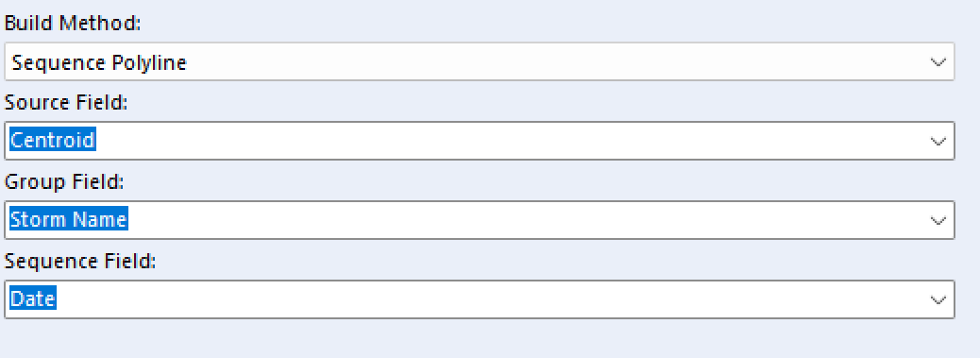Click the highlighted Centroid text
The image size is (980, 358).
(53, 141)
